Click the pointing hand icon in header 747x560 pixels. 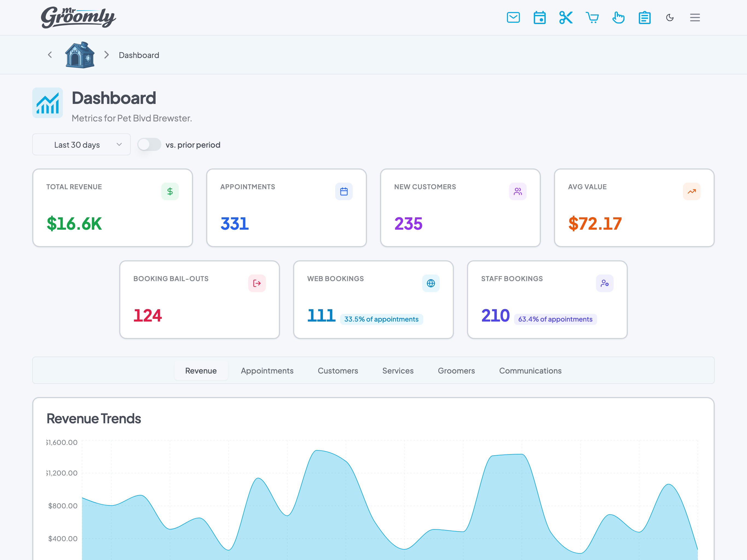(618, 17)
